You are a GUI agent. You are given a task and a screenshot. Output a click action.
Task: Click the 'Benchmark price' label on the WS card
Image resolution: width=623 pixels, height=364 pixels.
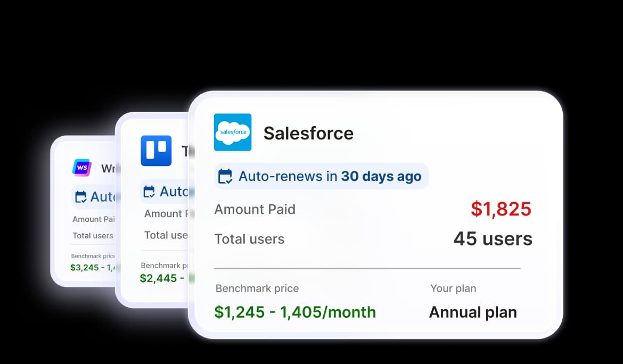(93, 256)
